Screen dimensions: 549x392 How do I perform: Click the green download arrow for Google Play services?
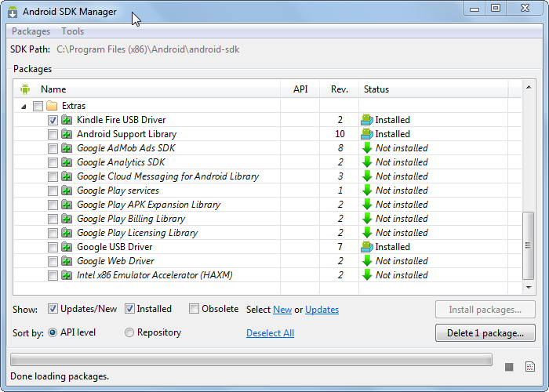point(367,191)
